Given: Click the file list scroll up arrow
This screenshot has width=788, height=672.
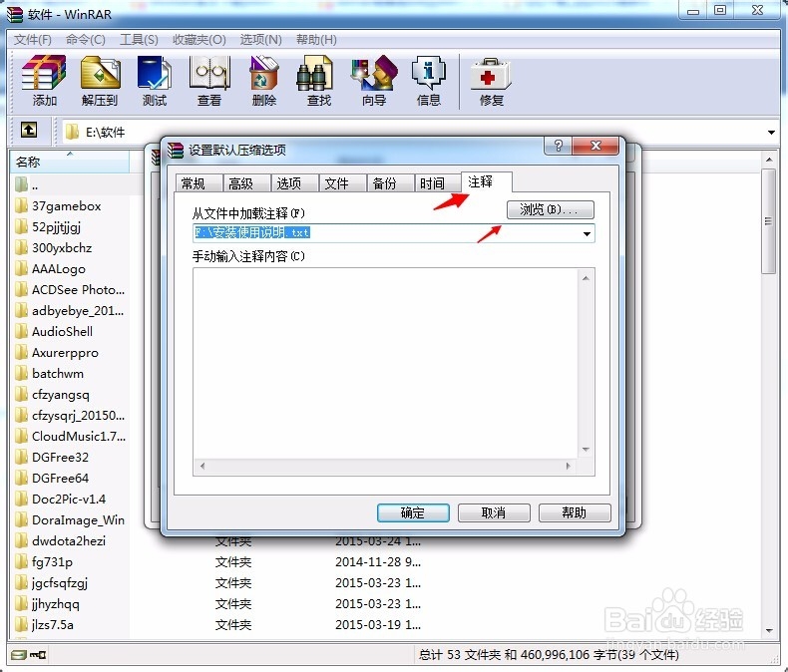Looking at the screenshot, I should [769, 160].
